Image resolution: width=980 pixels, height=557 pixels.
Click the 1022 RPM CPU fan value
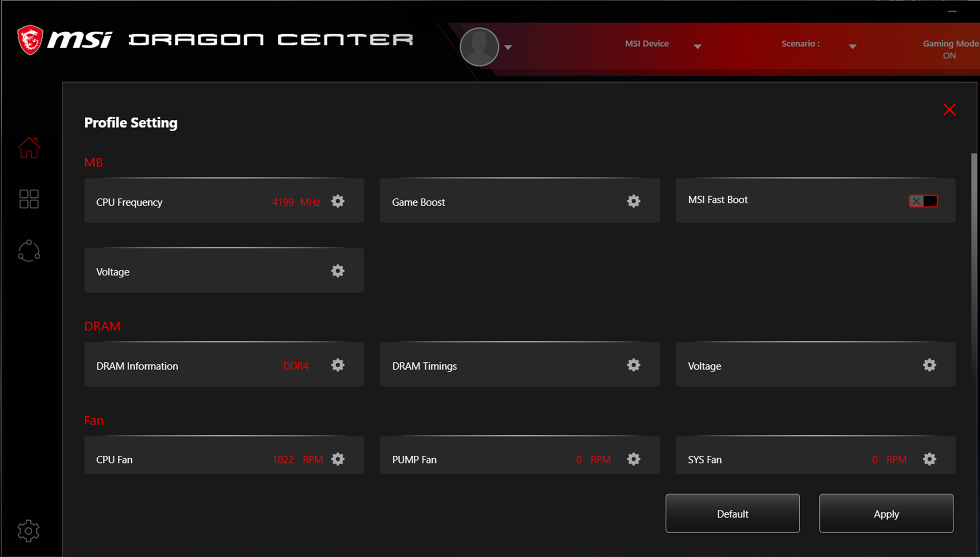point(298,460)
